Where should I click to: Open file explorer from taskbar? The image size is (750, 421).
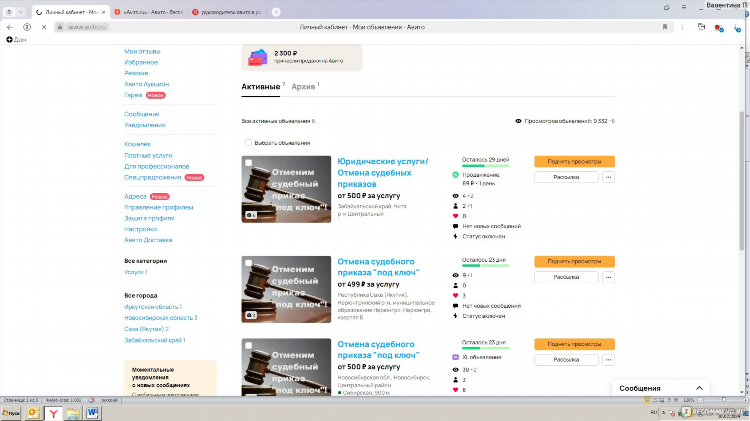73,413
